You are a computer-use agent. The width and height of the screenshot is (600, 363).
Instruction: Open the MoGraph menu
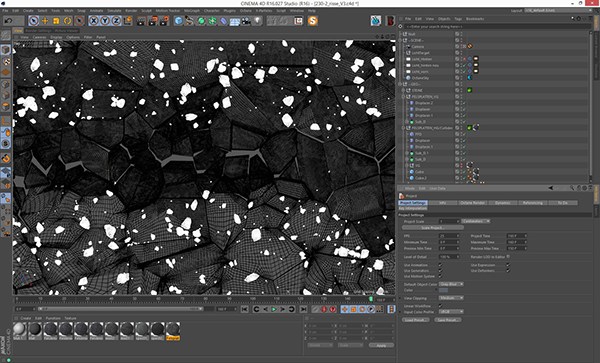(x=192, y=11)
